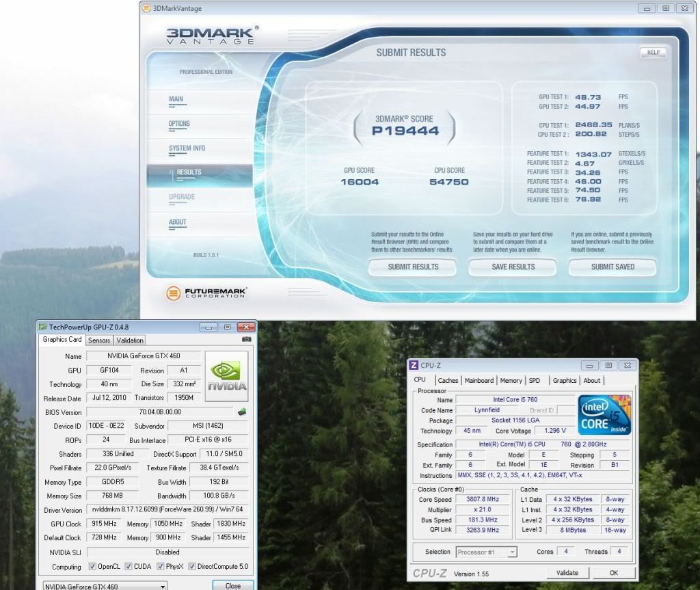This screenshot has width=700, height=590.
Task: Click the GPU-Z Name field showing GeForce GTX 460
Action: click(144, 356)
